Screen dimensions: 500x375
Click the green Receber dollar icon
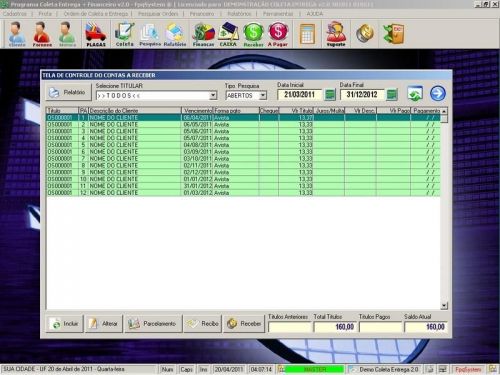(253, 34)
